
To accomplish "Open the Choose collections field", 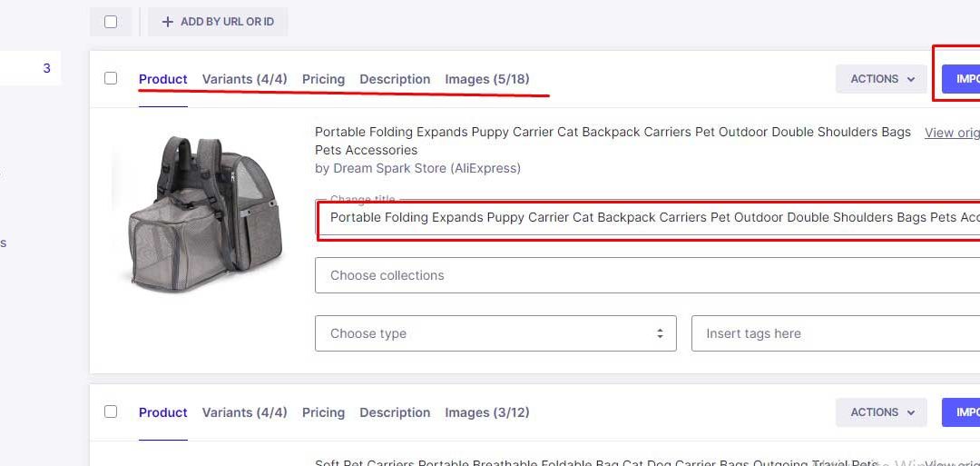I will [644, 275].
